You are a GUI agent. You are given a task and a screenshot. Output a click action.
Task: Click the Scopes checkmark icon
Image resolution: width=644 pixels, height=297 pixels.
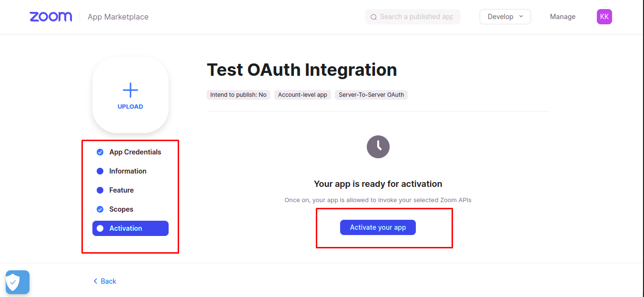tap(100, 209)
